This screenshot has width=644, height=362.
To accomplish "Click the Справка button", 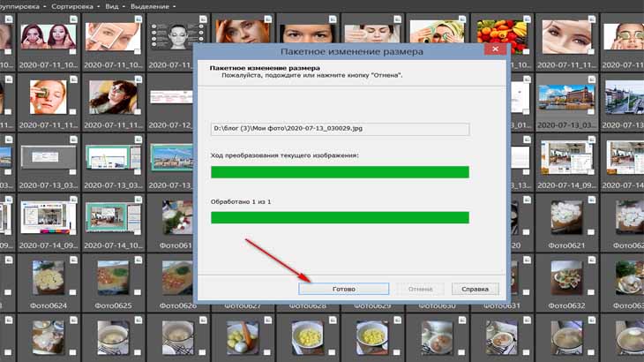I will [476, 289].
